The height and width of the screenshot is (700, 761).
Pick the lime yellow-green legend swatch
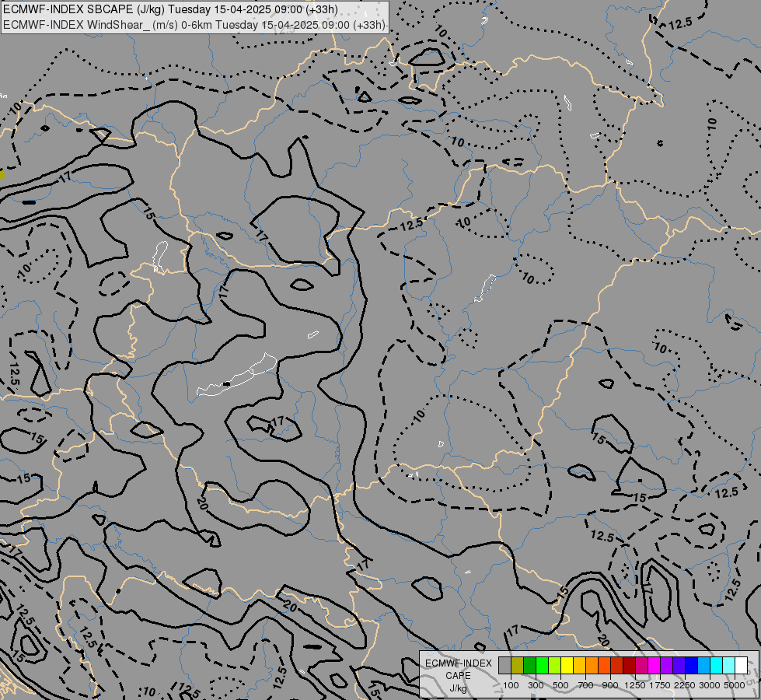(555, 666)
